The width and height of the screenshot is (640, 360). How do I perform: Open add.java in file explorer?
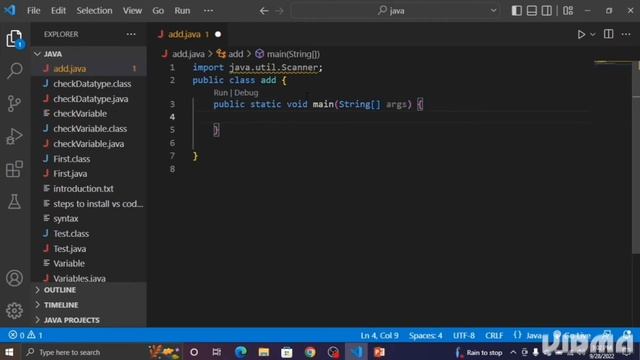pos(89,69)
